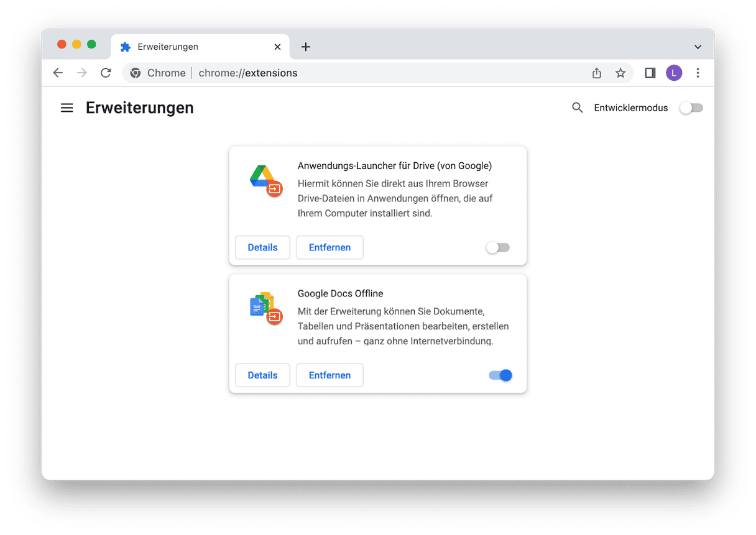This screenshot has height=535, width=756.
Task: Click the yellow macOS minimize button
Action: click(76, 44)
